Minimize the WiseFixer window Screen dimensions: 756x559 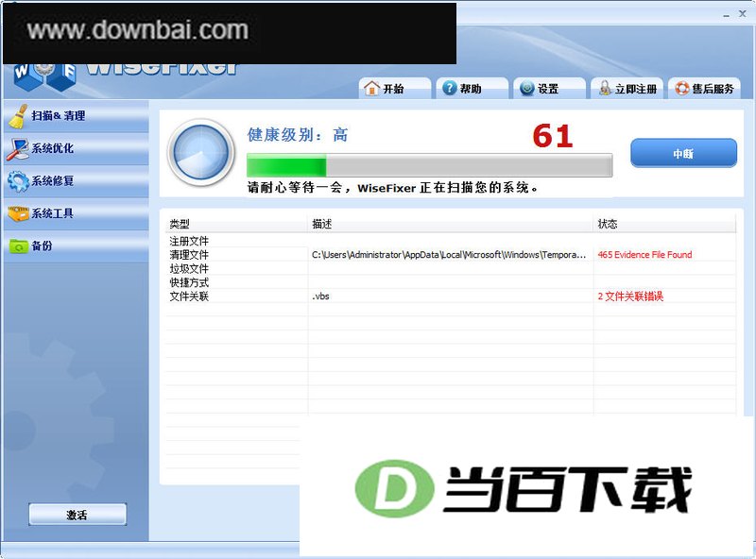(726, 15)
